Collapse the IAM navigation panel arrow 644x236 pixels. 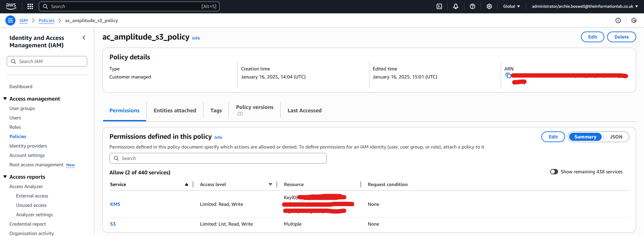84,38
